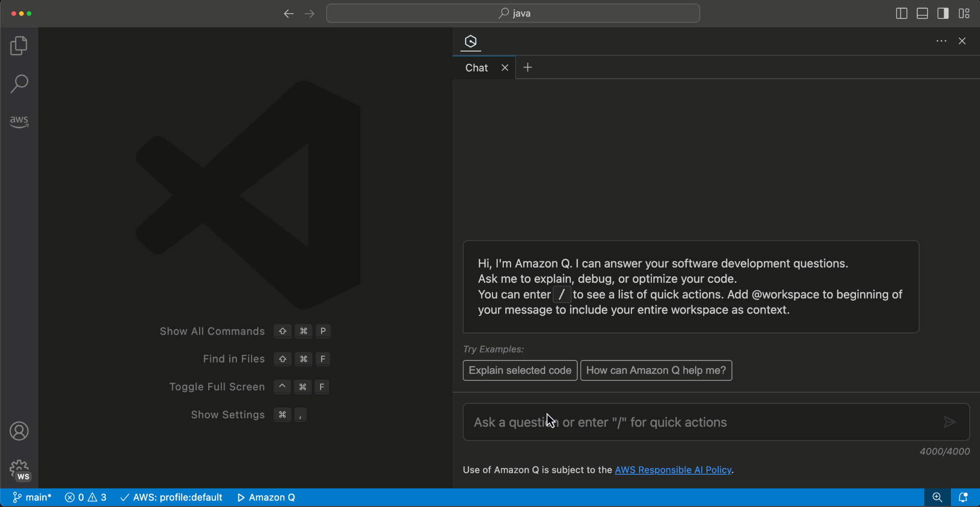Toggle the secondary side bar layout icon
This screenshot has width=980, height=507.
click(x=943, y=14)
